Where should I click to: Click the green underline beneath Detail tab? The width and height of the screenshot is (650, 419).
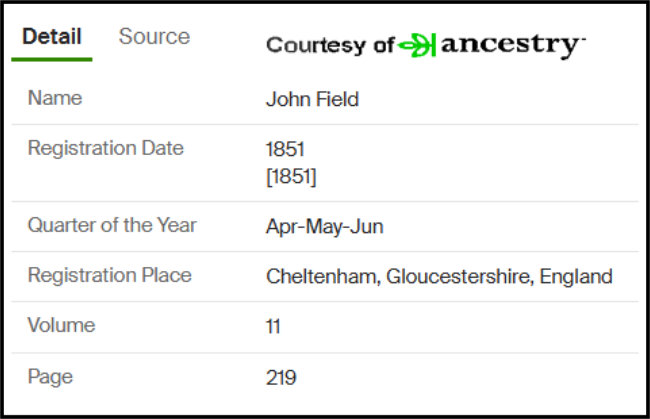click(52, 60)
